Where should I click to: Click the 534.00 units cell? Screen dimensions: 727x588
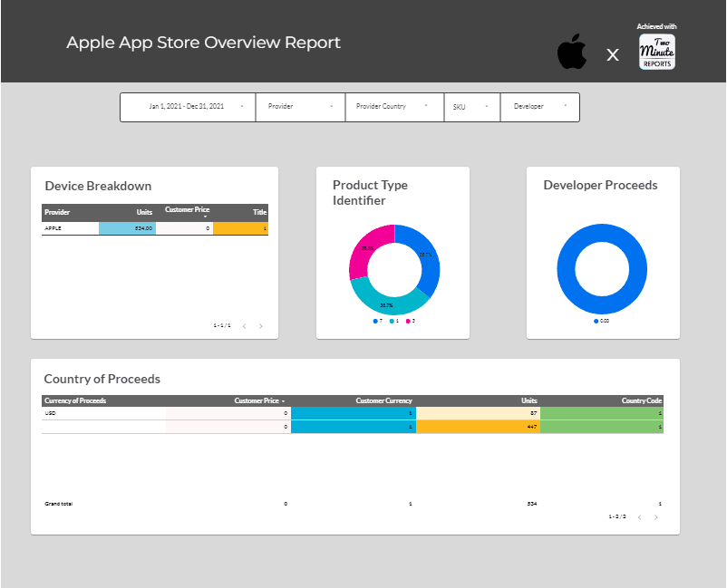click(128, 228)
